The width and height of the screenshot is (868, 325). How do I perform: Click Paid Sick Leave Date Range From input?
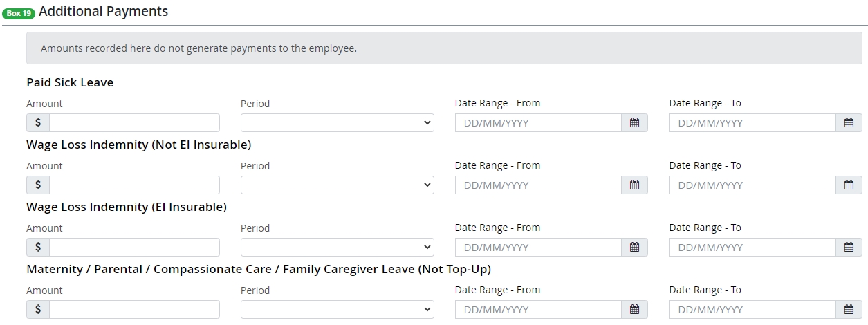[x=538, y=123]
